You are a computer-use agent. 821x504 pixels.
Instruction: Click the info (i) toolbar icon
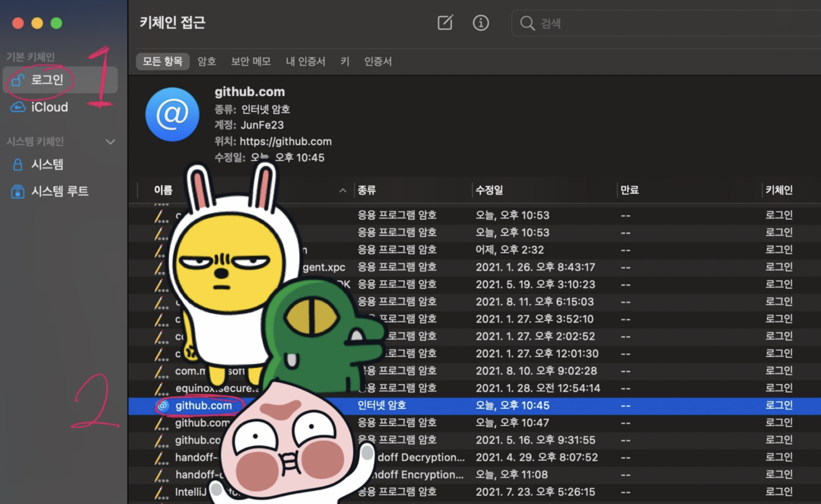[x=481, y=23]
